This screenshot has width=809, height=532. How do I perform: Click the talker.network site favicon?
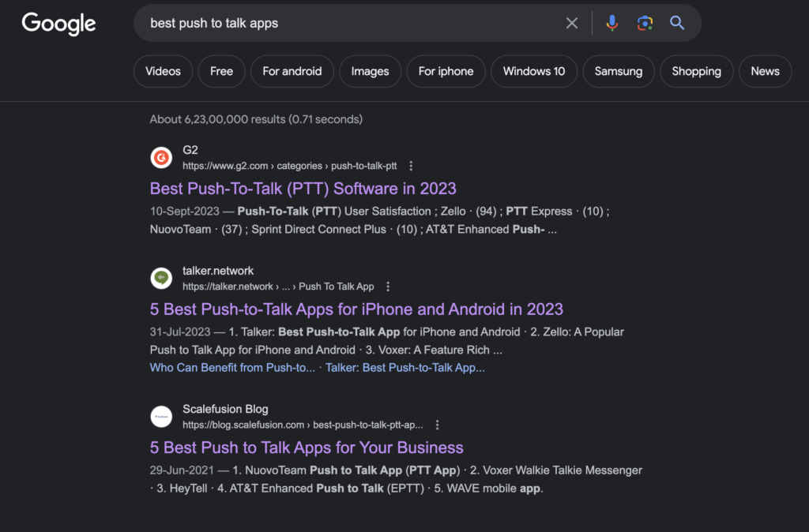[x=161, y=279]
